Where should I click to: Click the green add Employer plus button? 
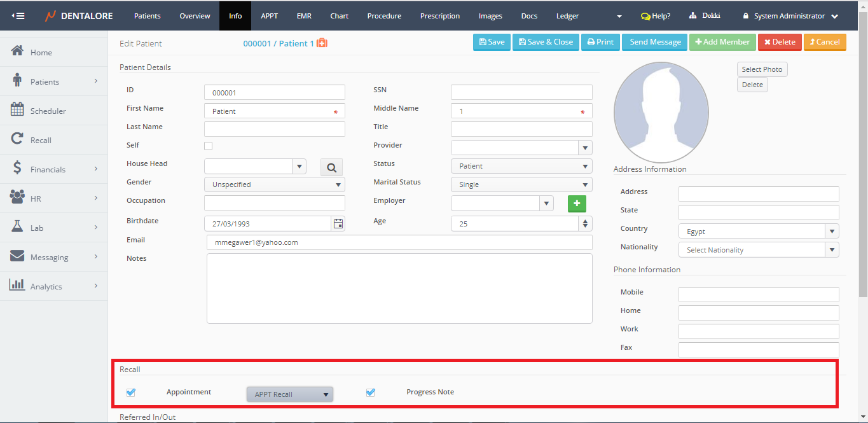(577, 204)
